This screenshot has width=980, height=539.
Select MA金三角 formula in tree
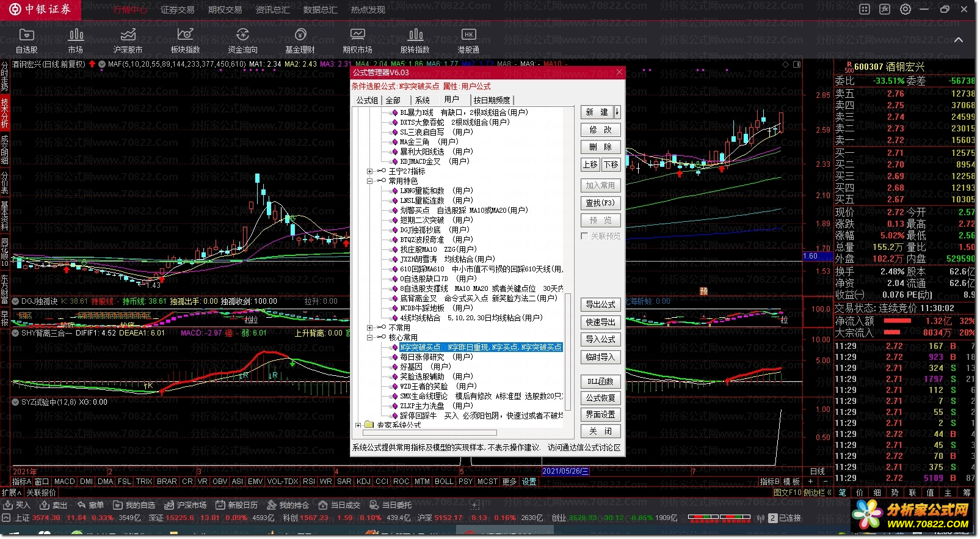point(429,142)
